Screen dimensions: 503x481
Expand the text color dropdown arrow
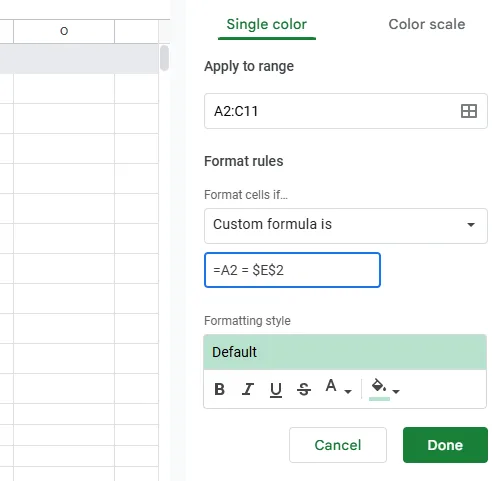(x=348, y=391)
